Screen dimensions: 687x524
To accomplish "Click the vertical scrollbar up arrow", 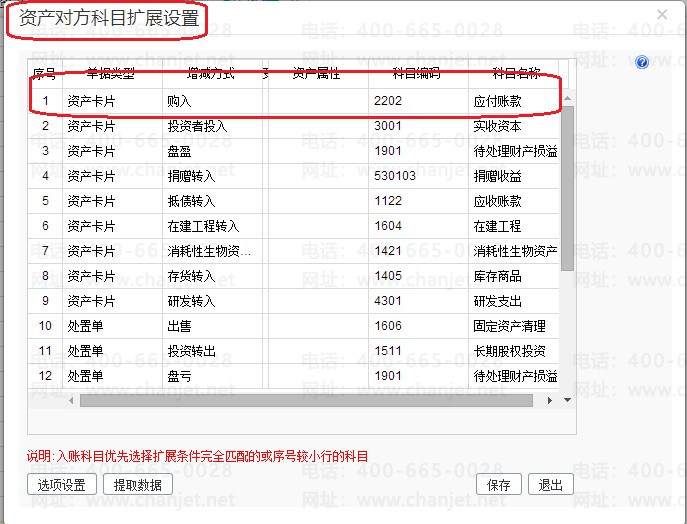I will coord(567,98).
